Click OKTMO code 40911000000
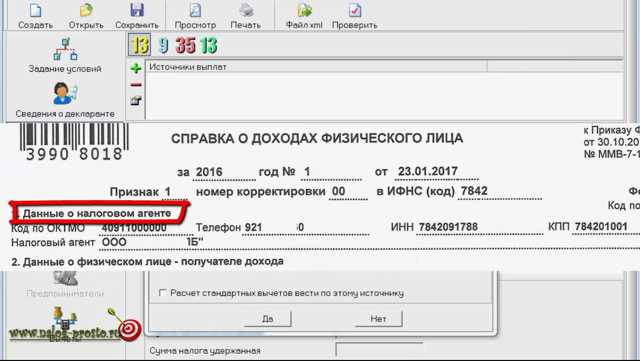640x361 pixels. 134,228
